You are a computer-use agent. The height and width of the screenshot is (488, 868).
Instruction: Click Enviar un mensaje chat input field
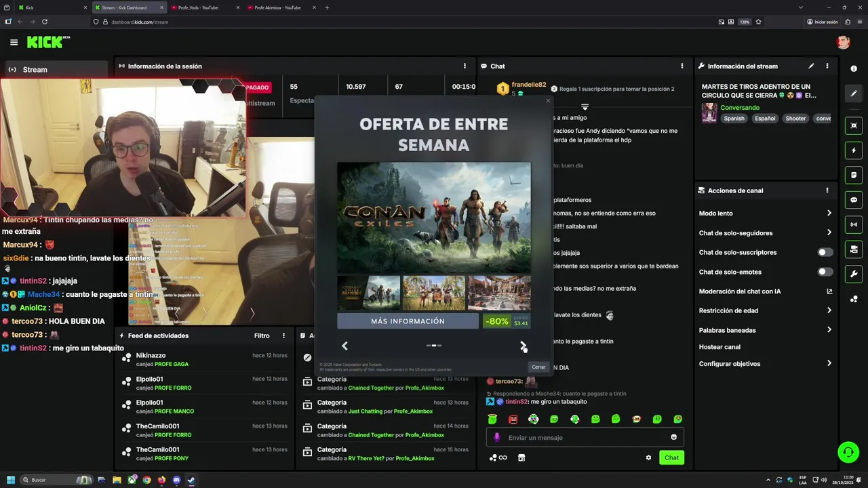(585, 437)
